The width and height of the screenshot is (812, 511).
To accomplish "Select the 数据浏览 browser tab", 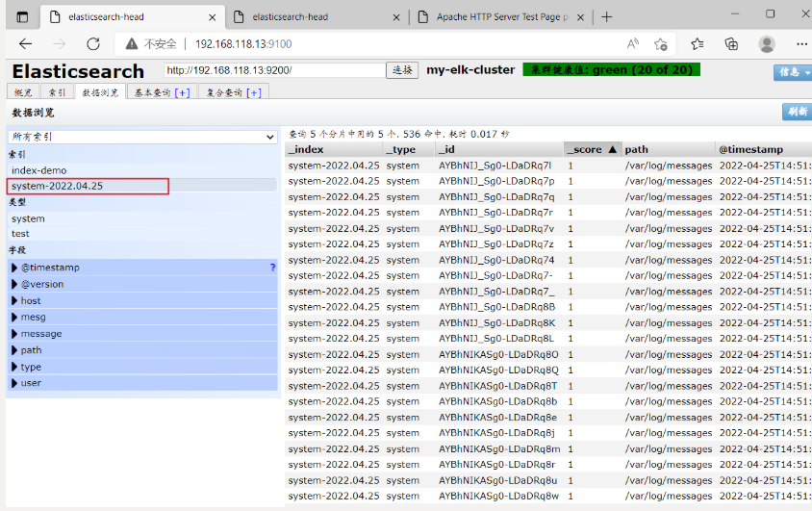I will point(100,92).
